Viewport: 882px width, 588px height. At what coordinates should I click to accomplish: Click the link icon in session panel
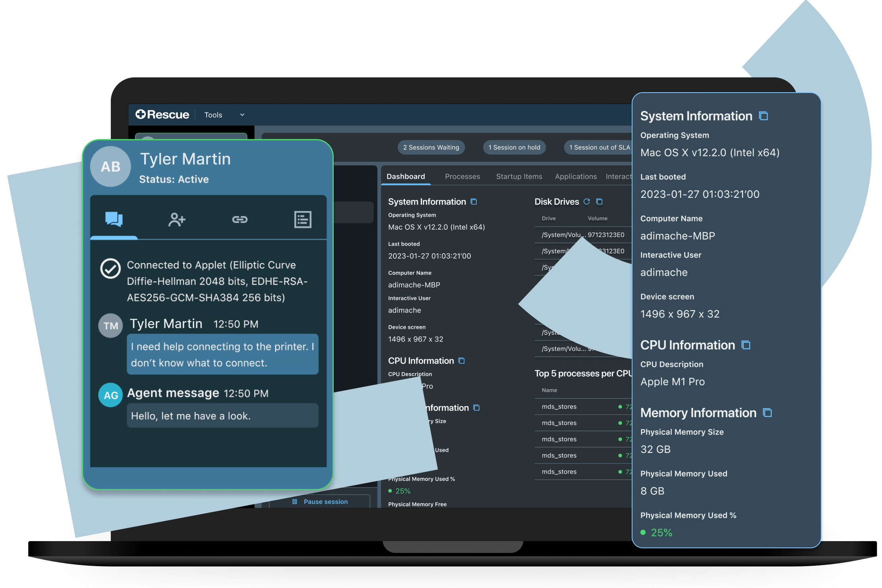pyautogui.click(x=240, y=219)
